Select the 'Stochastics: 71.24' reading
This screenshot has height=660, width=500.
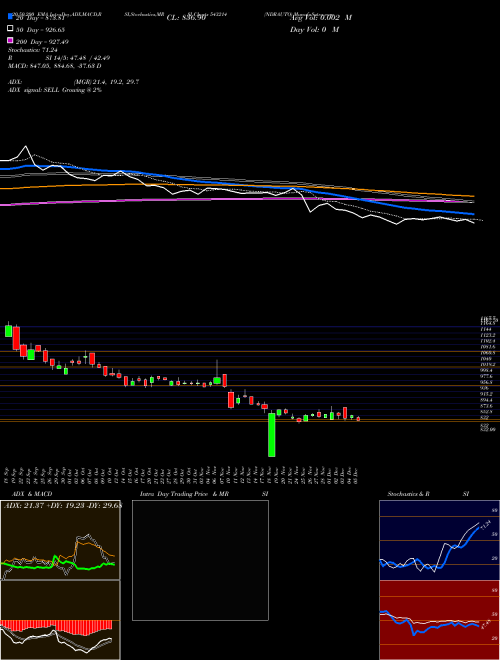pyautogui.click(x=33, y=50)
